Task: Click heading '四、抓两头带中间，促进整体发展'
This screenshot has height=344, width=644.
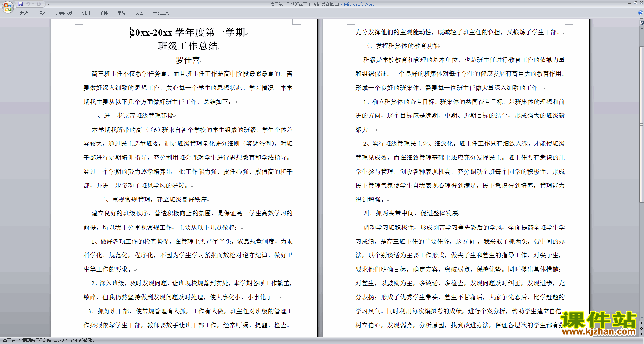Action: coord(411,213)
